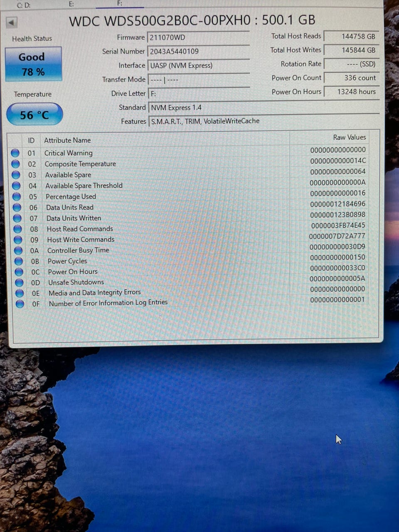Click the Drive Letter field F:
399x532 pixels.
pyautogui.click(x=199, y=94)
